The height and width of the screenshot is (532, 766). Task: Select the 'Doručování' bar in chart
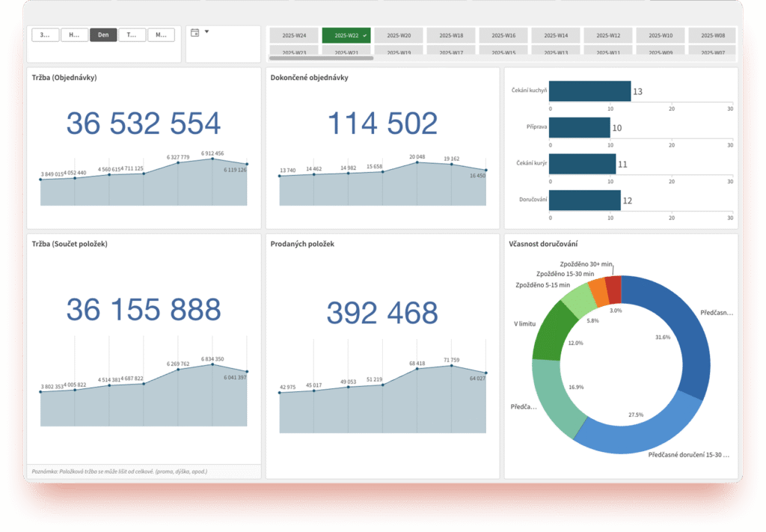585,201
